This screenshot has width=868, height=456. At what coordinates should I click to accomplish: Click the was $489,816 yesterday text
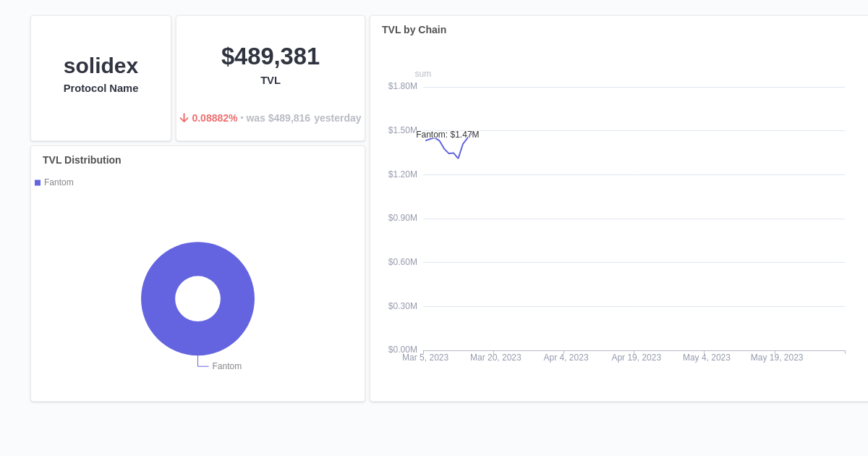click(x=302, y=118)
